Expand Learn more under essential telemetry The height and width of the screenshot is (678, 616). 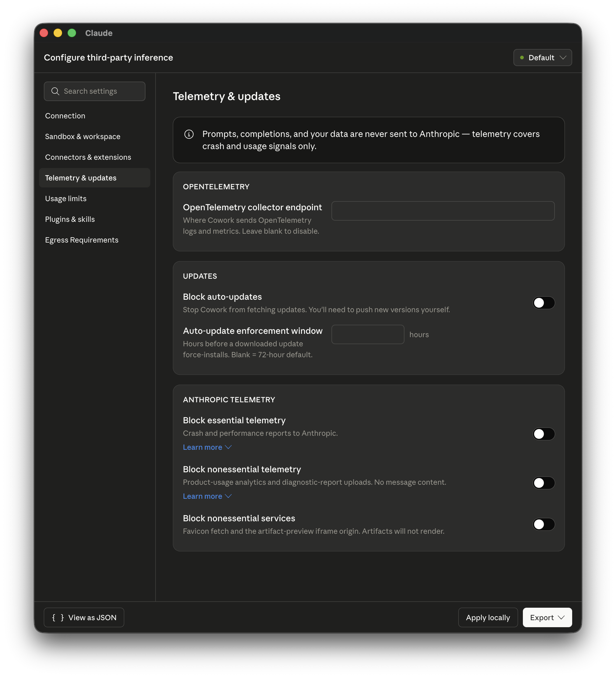click(x=207, y=447)
